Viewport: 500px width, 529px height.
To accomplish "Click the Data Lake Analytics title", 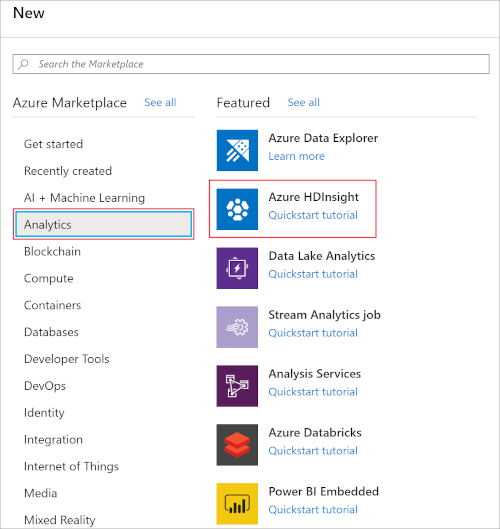I will click(x=322, y=256).
